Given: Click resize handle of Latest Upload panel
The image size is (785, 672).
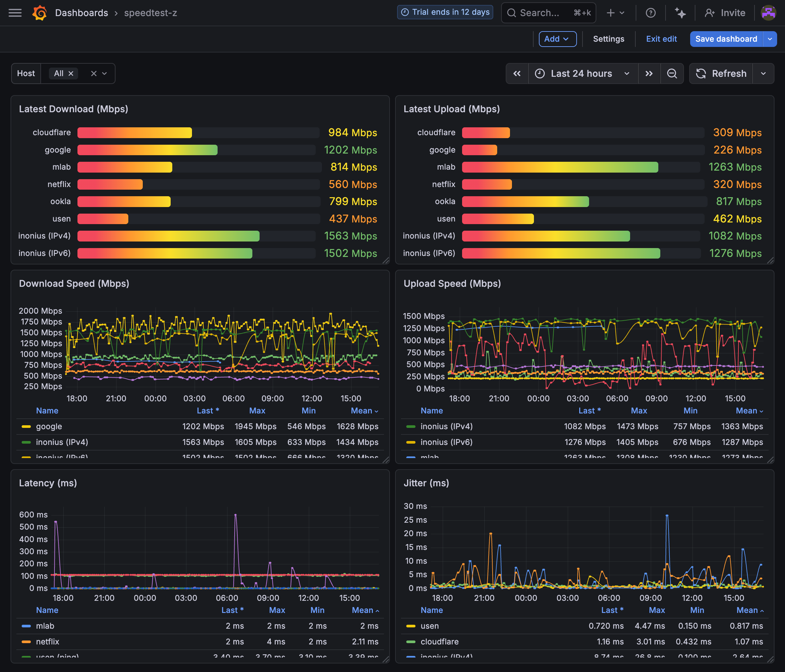Looking at the screenshot, I should tap(770, 260).
